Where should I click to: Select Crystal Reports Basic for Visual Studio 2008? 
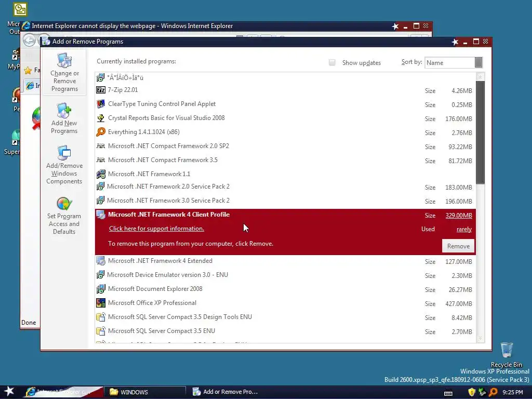tap(166, 118)
